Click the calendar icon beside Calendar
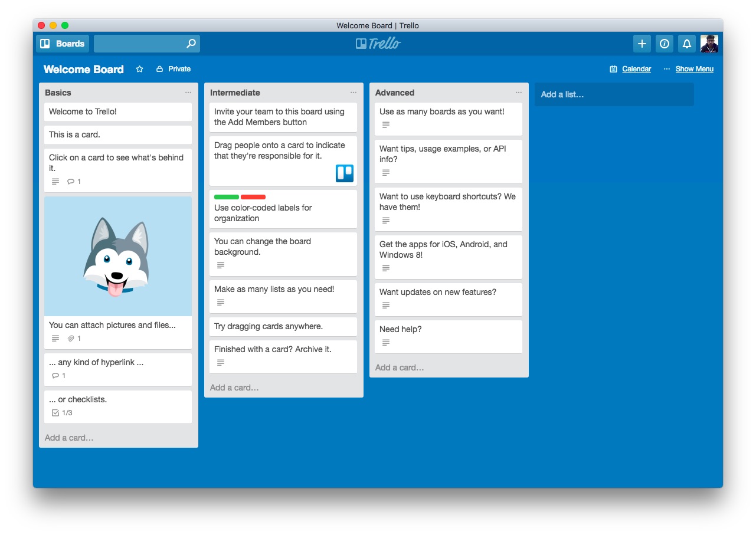The height and width of the screenshot is (535, 756). point(614,69)
